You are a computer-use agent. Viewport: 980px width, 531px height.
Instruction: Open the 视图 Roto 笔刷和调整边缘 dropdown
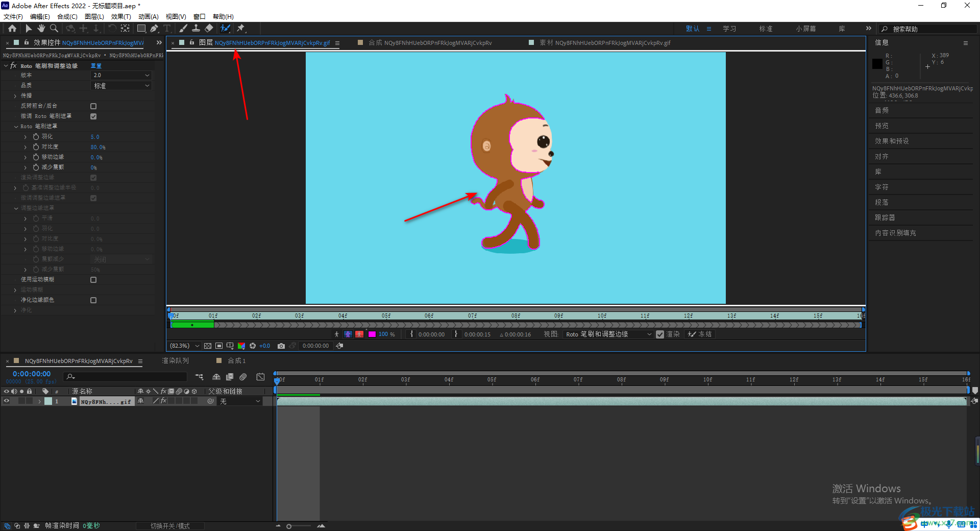pos(608,334)
